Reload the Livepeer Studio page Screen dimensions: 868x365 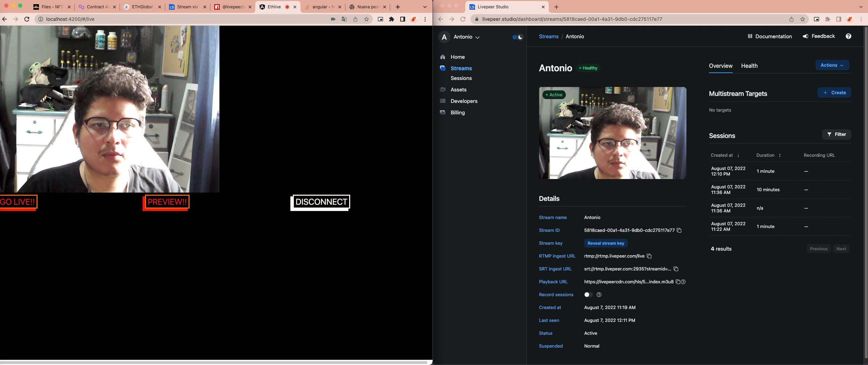(463, 19)
